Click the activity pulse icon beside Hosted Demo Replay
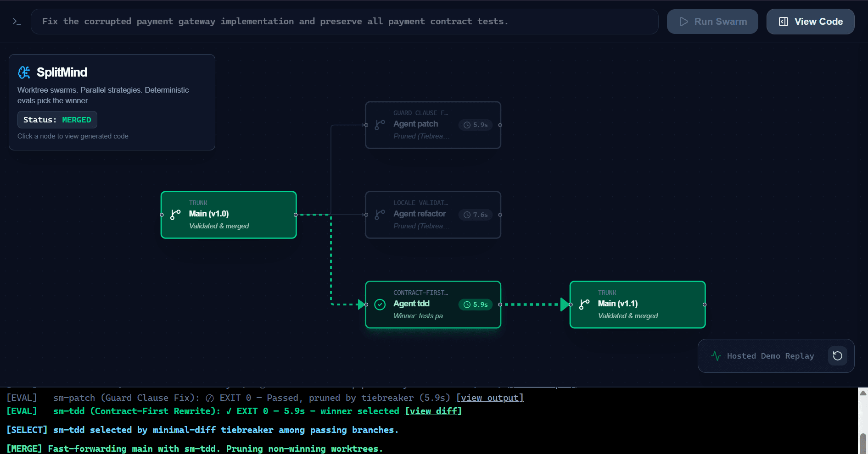This screenshot has height=454, width=868. coord(716,356)
